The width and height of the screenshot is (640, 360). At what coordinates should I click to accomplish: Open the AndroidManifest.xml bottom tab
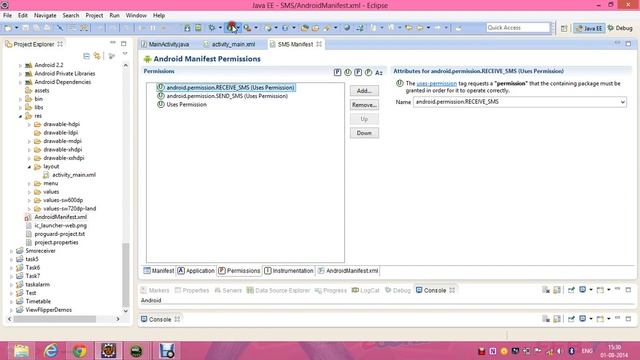[348, 271]
